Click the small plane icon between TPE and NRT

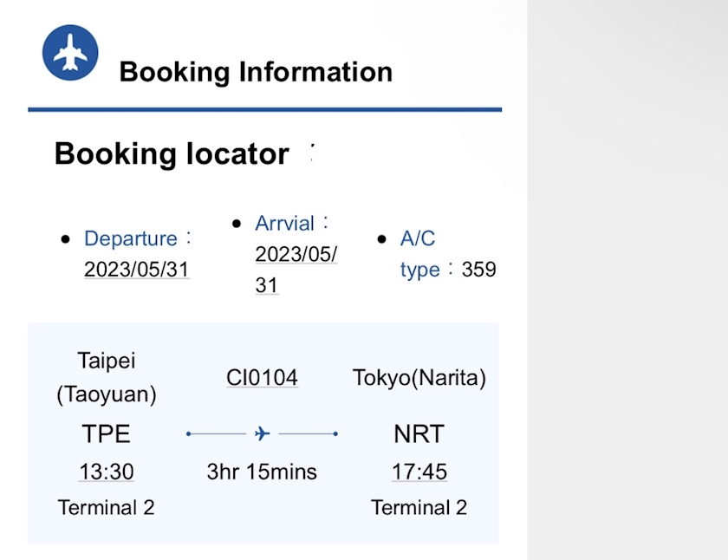[263, 433]
